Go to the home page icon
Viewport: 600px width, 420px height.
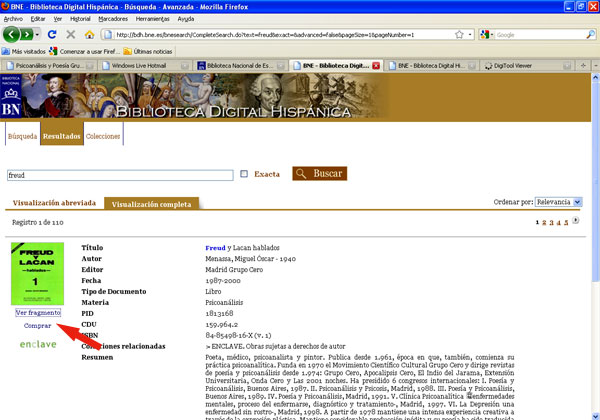pos(90,35)
